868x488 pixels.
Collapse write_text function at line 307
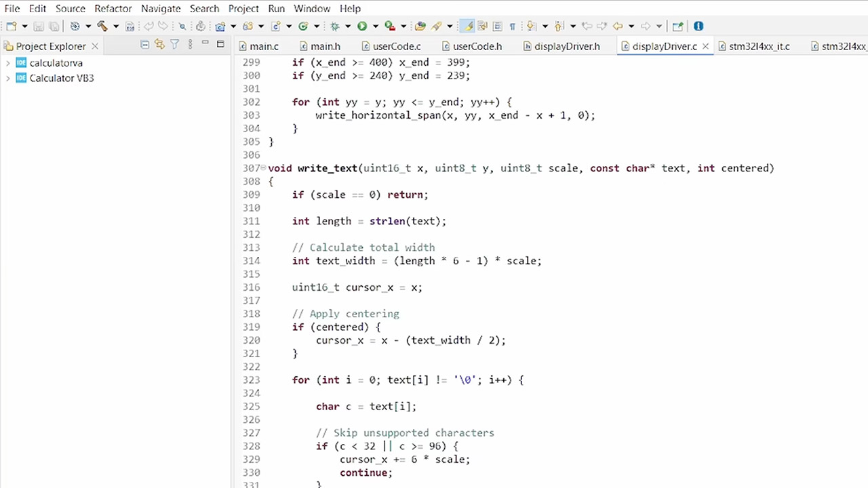click(x=264, y=168)
